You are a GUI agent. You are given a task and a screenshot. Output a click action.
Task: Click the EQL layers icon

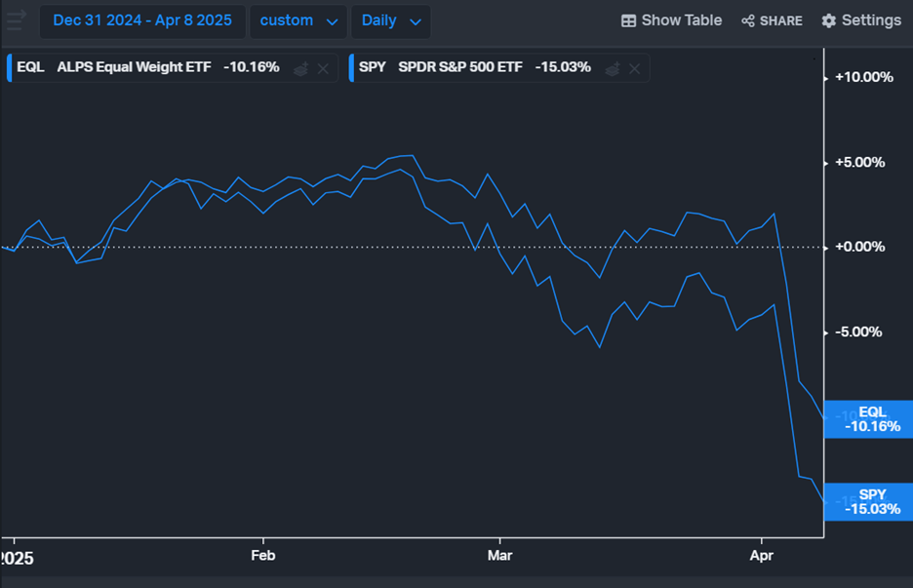(301, 69)
